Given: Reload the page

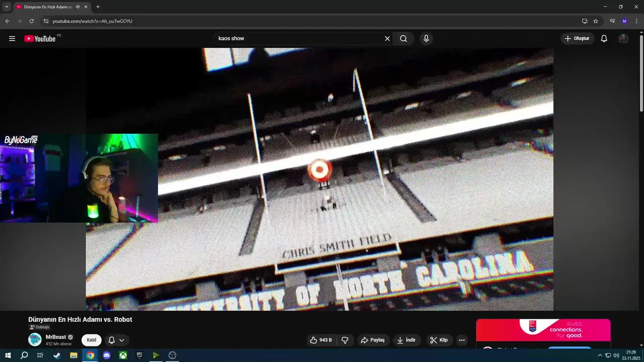Looking at the screenshot, I should pyautogui.click(x=31, y=21).
